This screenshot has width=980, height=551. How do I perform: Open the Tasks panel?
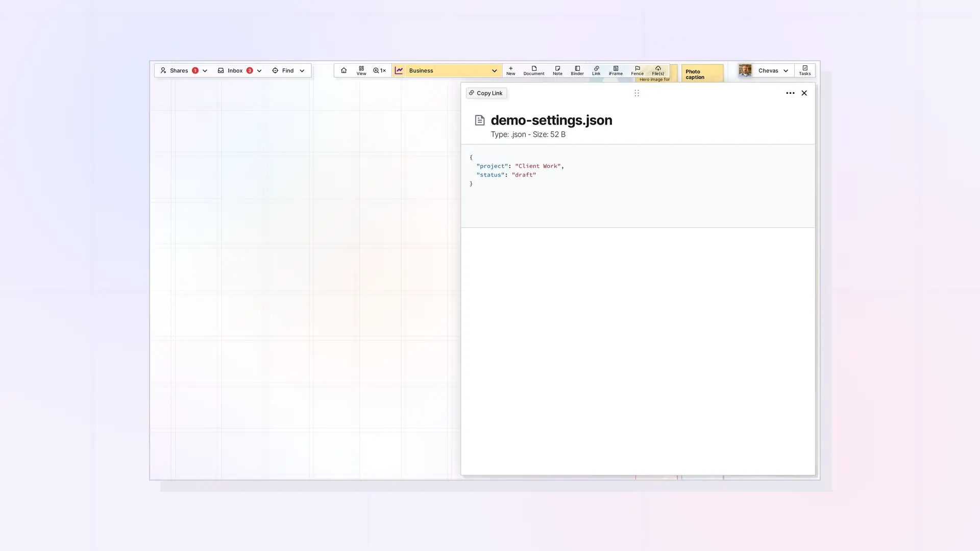pyautogui.click(x=804, y=70)
